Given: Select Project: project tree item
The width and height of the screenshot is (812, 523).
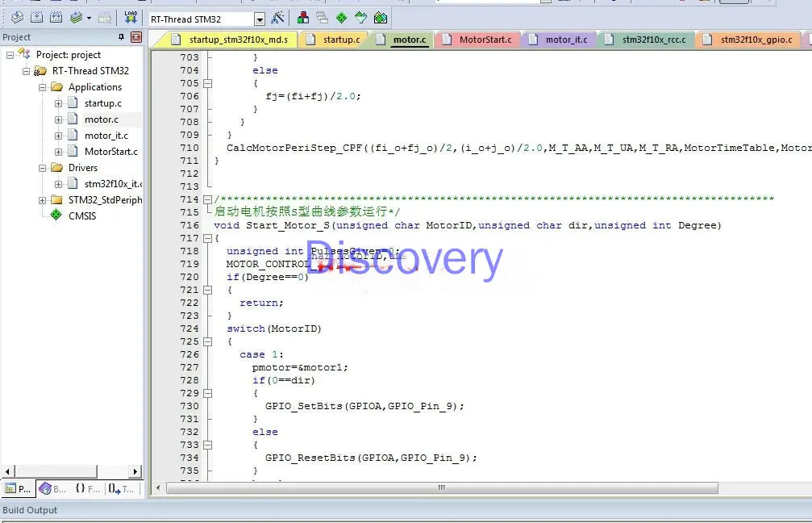Looking at the screenshot, I should point(69,55).
